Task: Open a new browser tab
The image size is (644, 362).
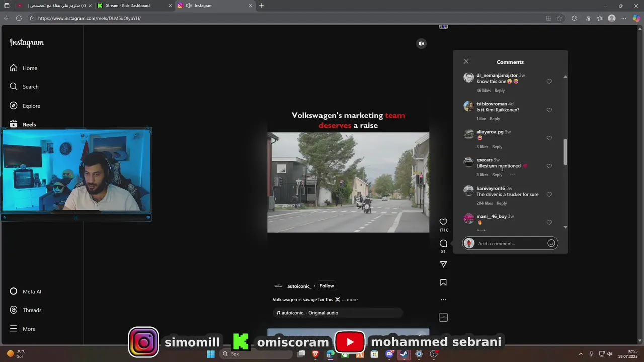Action: [x=261, y=6]
